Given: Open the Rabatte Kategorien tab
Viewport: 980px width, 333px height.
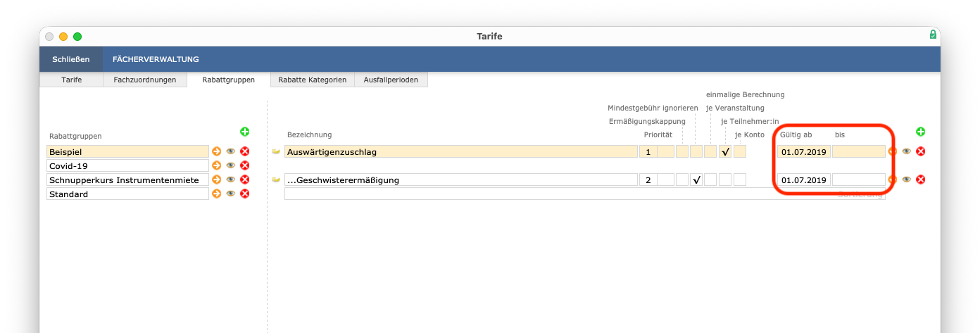Looking at the screenshot, I should pos(312,80).
